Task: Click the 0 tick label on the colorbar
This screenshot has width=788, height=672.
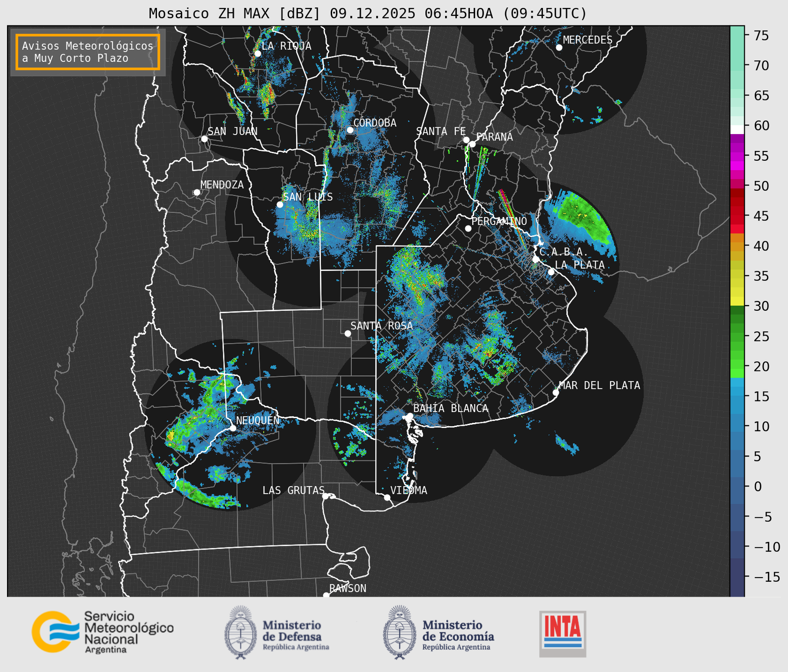Action: tap(757, 487)
